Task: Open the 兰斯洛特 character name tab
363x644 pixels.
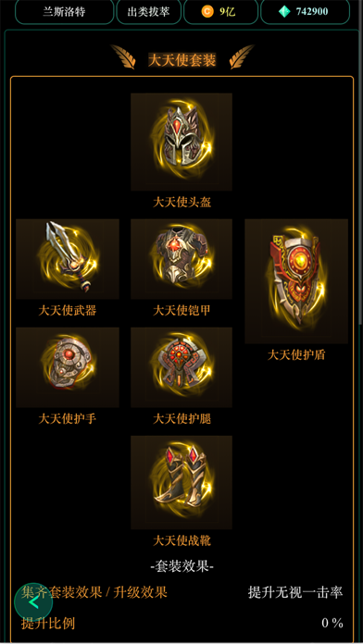Action: [x=65, y=11]
